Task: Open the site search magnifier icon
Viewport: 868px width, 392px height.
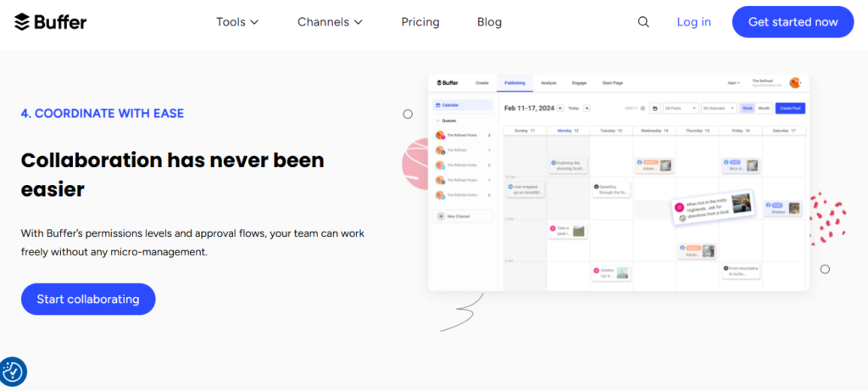Action: (x=643, y=22)
